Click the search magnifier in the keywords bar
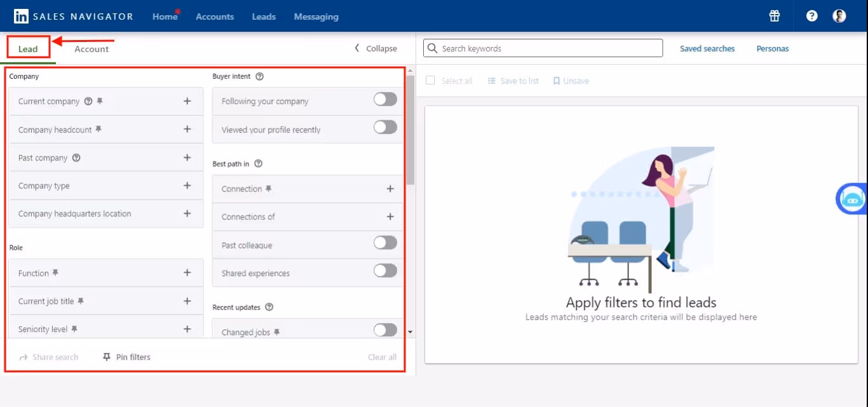868x407 pixels. click(433, 48)
